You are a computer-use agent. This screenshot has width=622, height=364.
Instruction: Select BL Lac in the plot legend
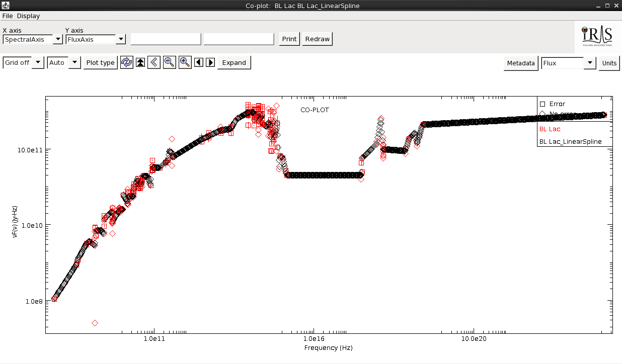(x=550, y=129)
